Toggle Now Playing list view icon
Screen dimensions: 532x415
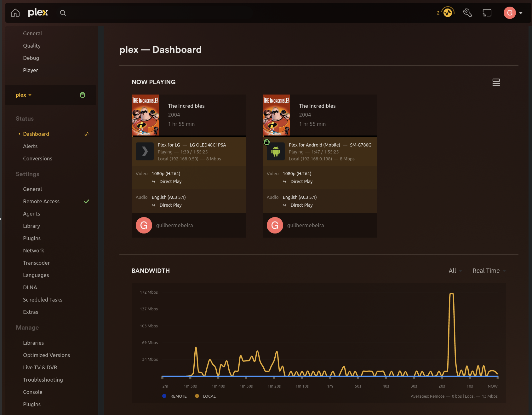(x=496, y=82)
